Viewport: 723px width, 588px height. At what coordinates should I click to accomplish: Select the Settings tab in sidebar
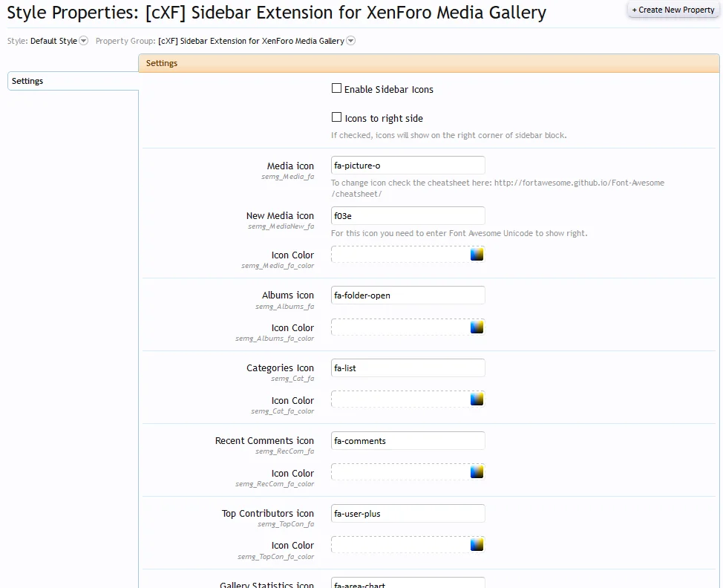pyautogui.click(x=73, y=81)
